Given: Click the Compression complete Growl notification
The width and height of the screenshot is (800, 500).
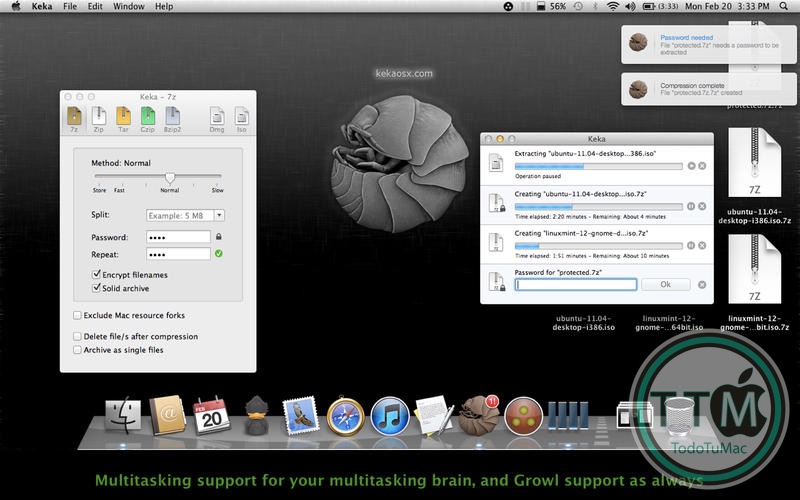Looking at the screenshot, I should pos(709,89).
